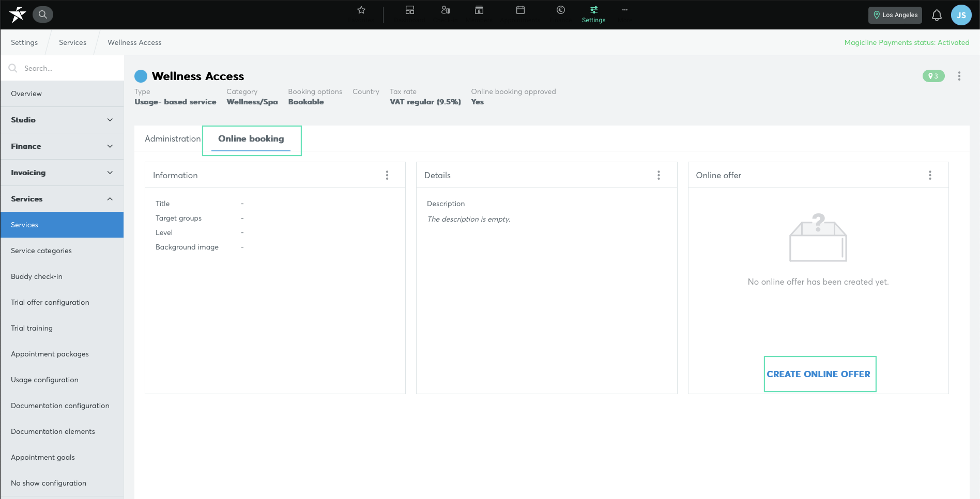This screenshot has height=499, width=980.
Task: Click the green locations badge showing 3
Action: [933, 76]
